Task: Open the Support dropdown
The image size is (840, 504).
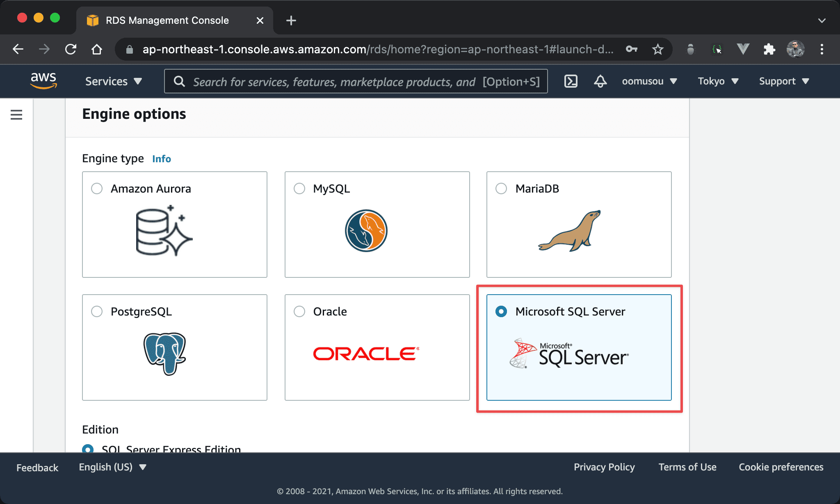Action: [784, 81]
